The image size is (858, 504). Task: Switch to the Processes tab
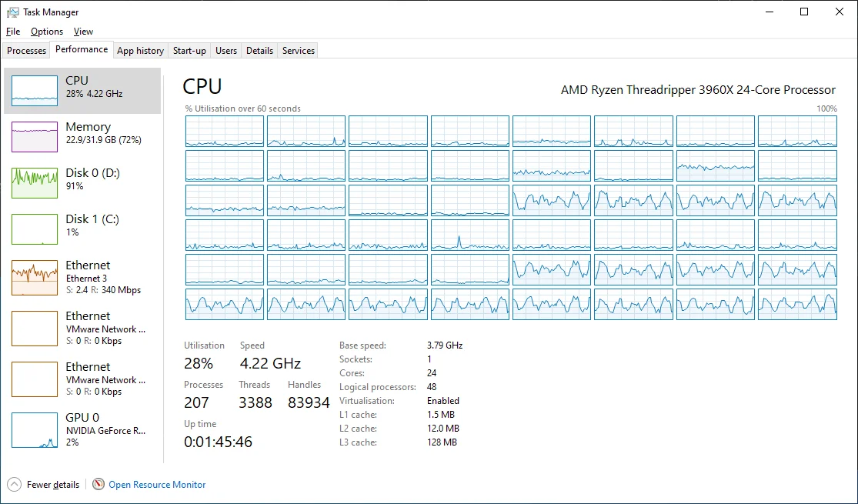26,50
